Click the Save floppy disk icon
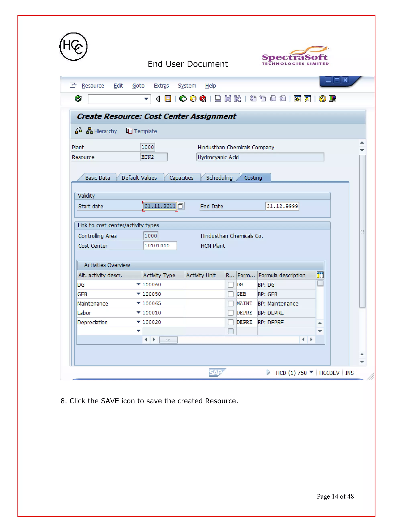411x532 pixels. 168,99
